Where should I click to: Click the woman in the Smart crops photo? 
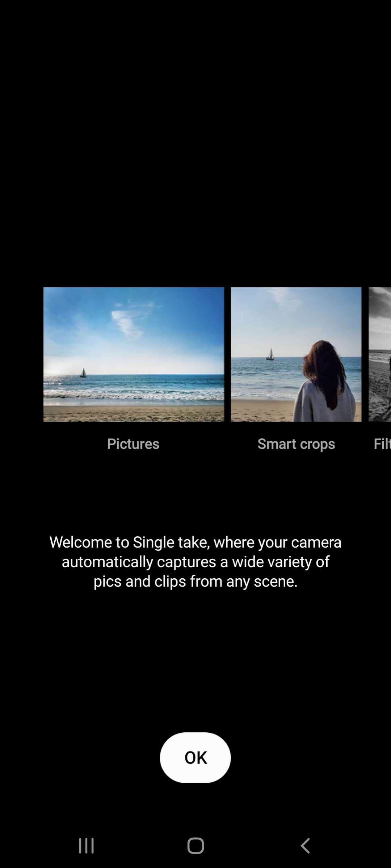coord(324,383)
